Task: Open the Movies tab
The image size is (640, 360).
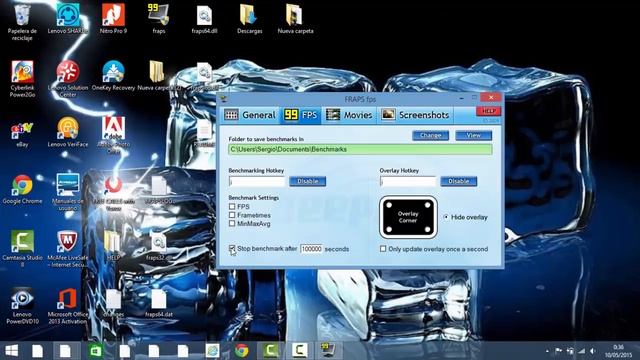Action: pos(349,115)
